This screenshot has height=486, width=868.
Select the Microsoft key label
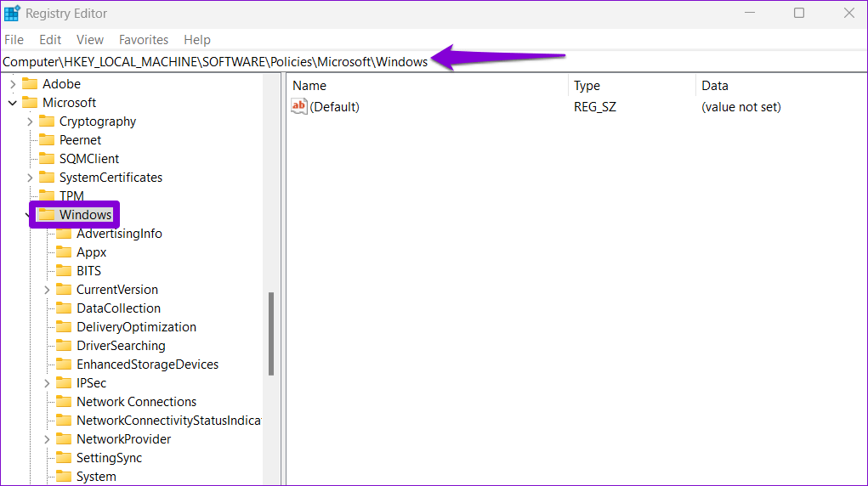point(69,103)
